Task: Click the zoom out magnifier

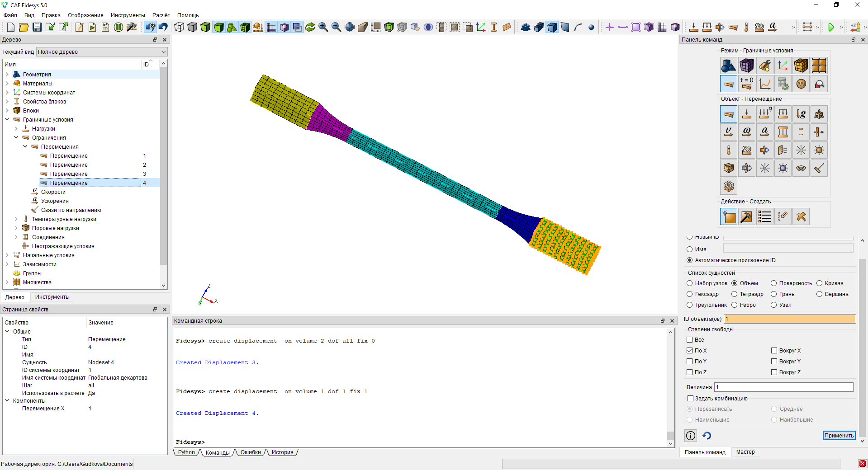Action: coord(337,27)
